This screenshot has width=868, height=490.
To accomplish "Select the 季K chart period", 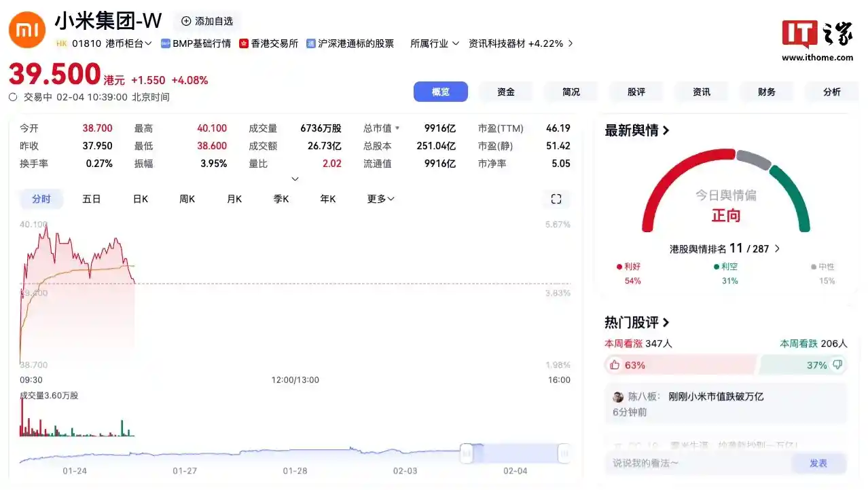I will (281, 199).
